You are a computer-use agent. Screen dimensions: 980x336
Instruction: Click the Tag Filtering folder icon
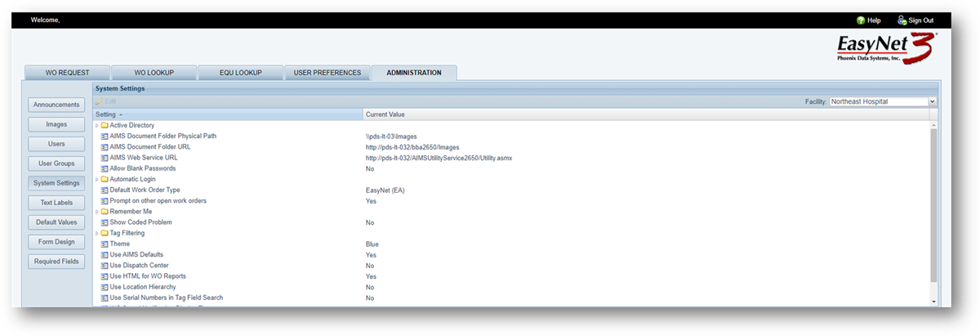point(105,233)
